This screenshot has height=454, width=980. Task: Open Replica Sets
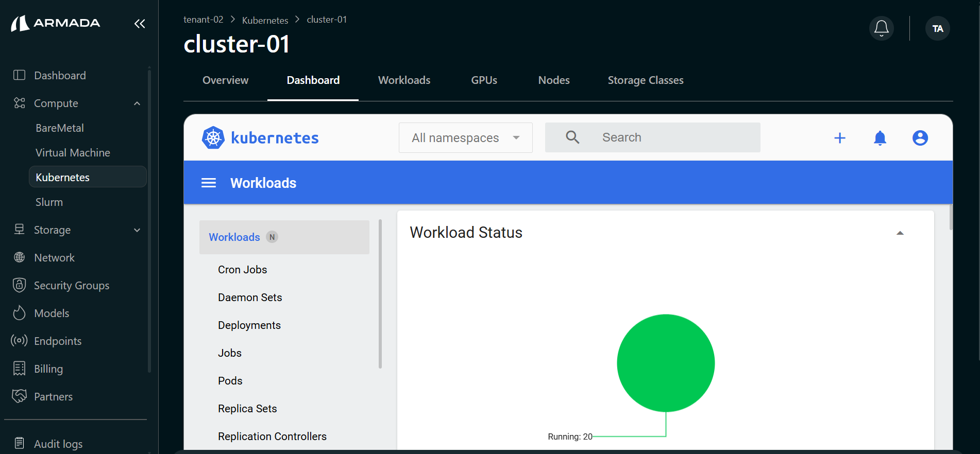pyautogui.click(x=247, y=409)
